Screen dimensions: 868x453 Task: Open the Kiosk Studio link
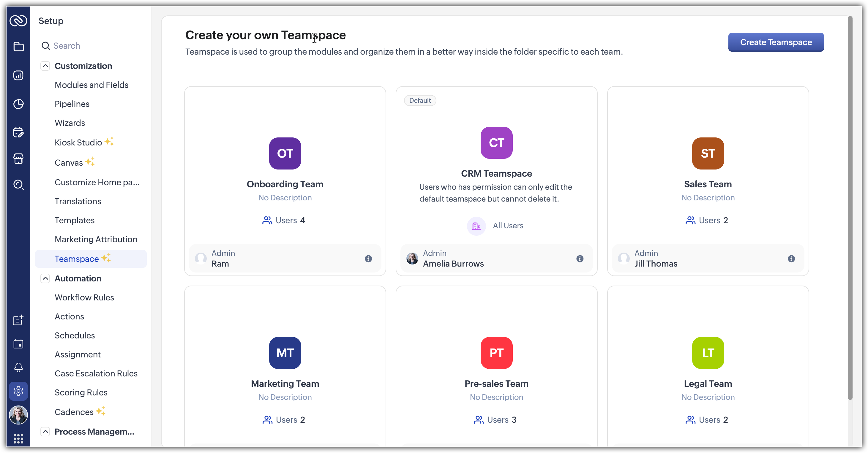78,142
